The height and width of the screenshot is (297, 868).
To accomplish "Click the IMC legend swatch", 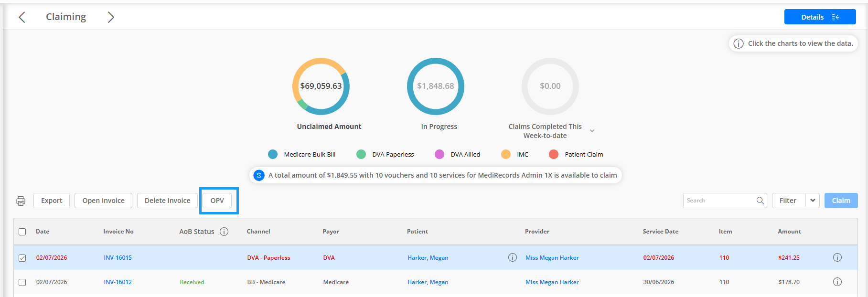I will (506, 154).
